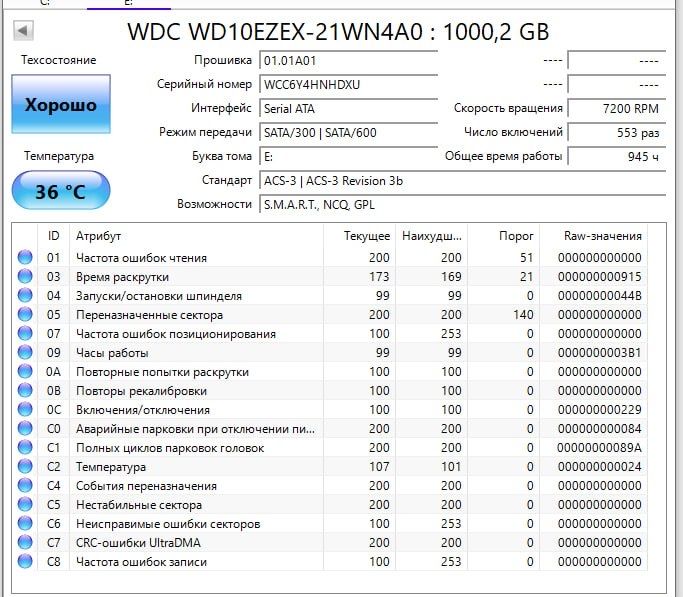This screenshot has width=683, height=597.
Task: Select the Частота ошибок чтения attribute text
Action: tap(141, 258)
